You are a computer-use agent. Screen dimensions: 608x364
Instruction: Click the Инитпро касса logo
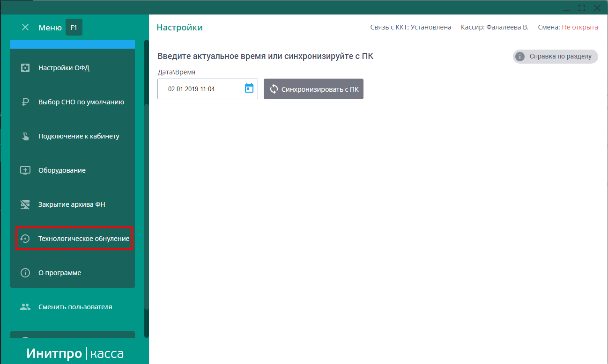point(75,353)
